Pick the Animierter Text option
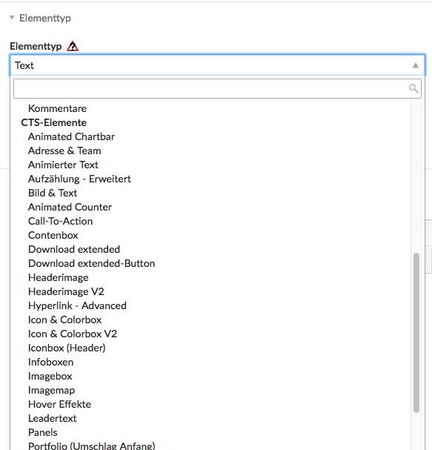This screenshot has height=450, width=432. (x=63, y=165)
